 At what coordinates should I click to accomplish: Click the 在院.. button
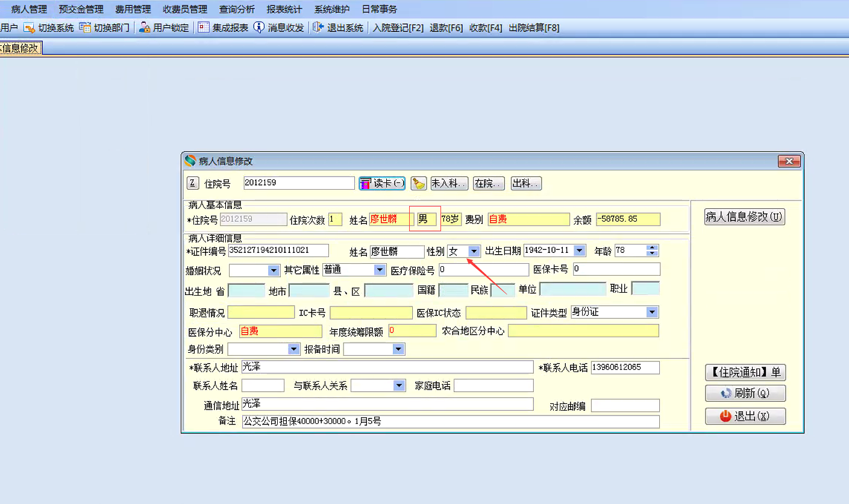pyautogui.click(x=489, y=184)
